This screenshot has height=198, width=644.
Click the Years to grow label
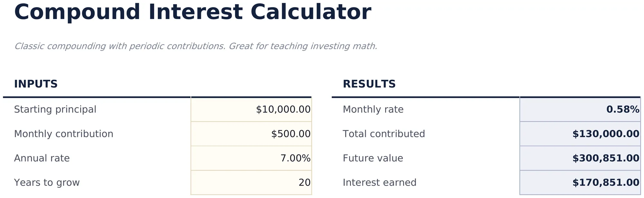47,183
